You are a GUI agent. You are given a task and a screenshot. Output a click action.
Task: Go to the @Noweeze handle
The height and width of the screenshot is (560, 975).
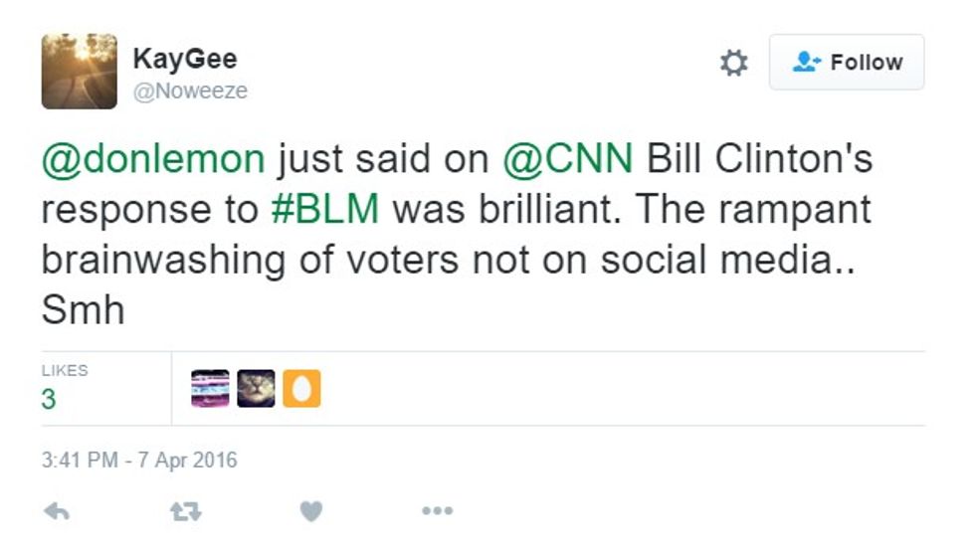coord(190,92)
